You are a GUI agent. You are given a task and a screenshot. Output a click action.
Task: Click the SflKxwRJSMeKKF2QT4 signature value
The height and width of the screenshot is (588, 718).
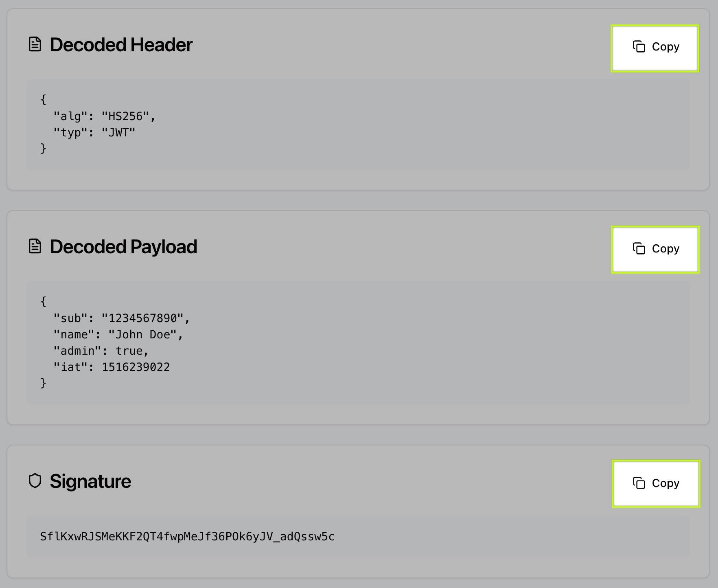click(187, 537)
